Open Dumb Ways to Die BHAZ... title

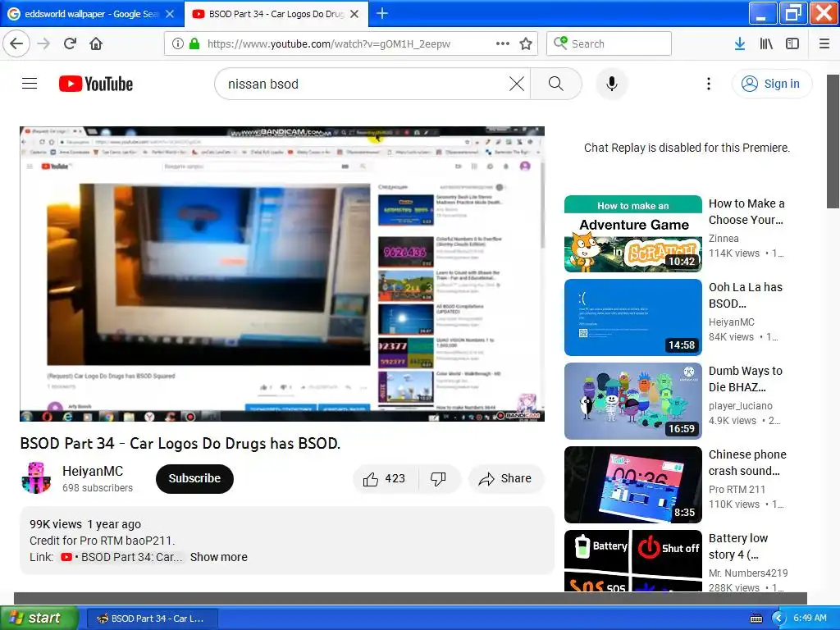pos(745,379)
